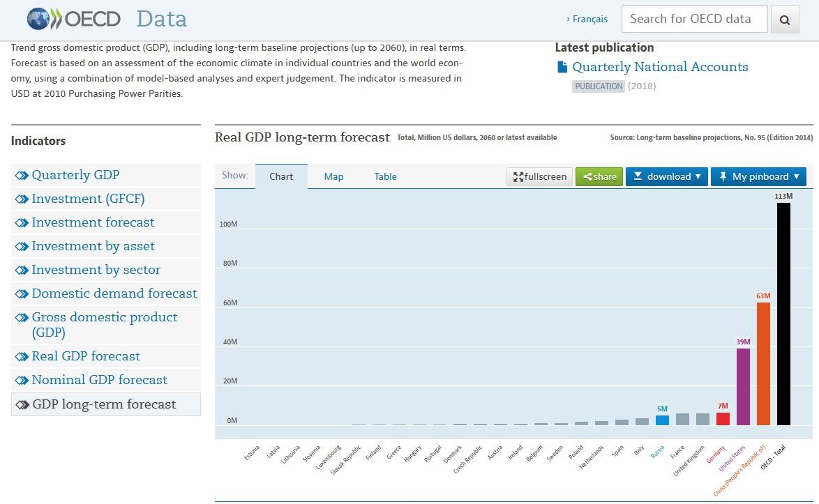Click the orange China 63M bar
This screenshot has height=504, width=819.
[x=763, y=364]
